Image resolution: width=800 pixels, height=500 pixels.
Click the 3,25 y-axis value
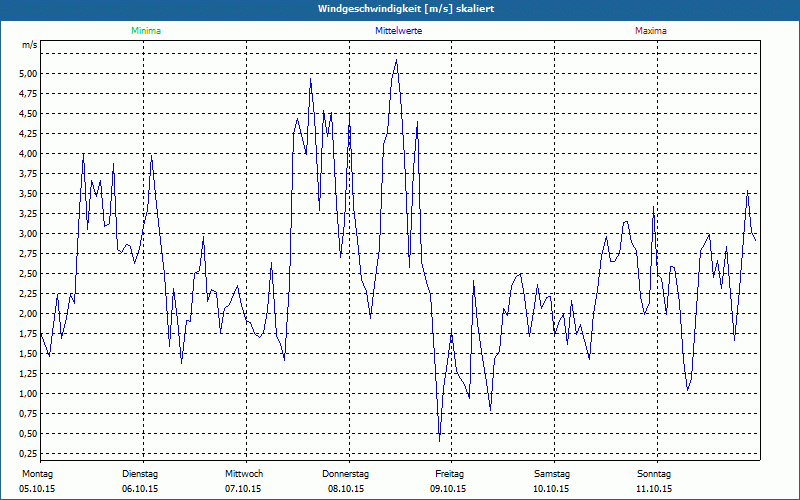pos(30,214)
